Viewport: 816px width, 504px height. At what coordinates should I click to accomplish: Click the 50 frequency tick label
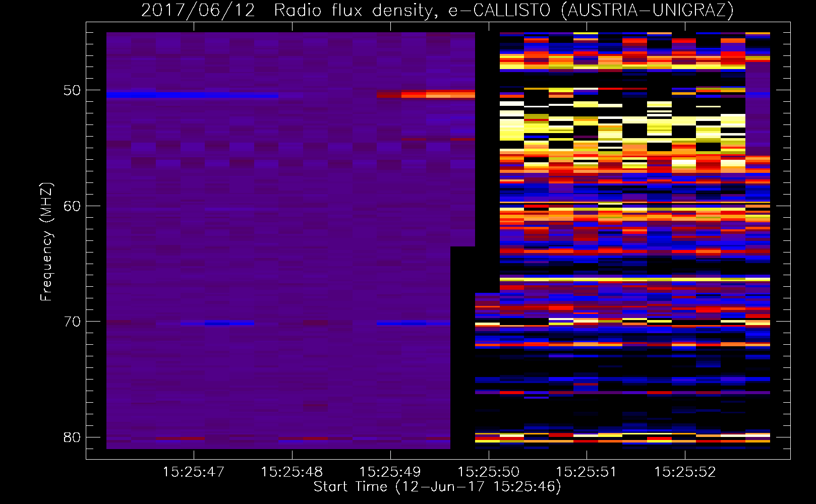(x=72, y=91)
